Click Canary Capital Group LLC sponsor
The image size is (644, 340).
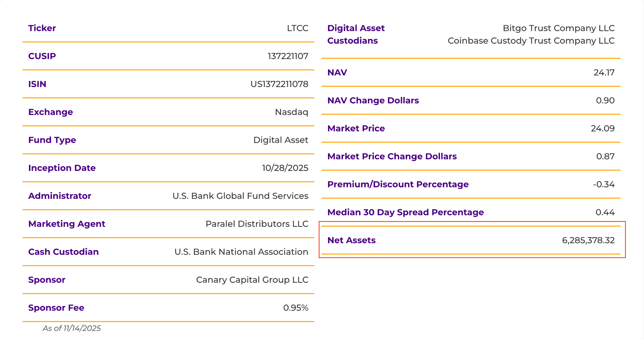tap(252, 280)
